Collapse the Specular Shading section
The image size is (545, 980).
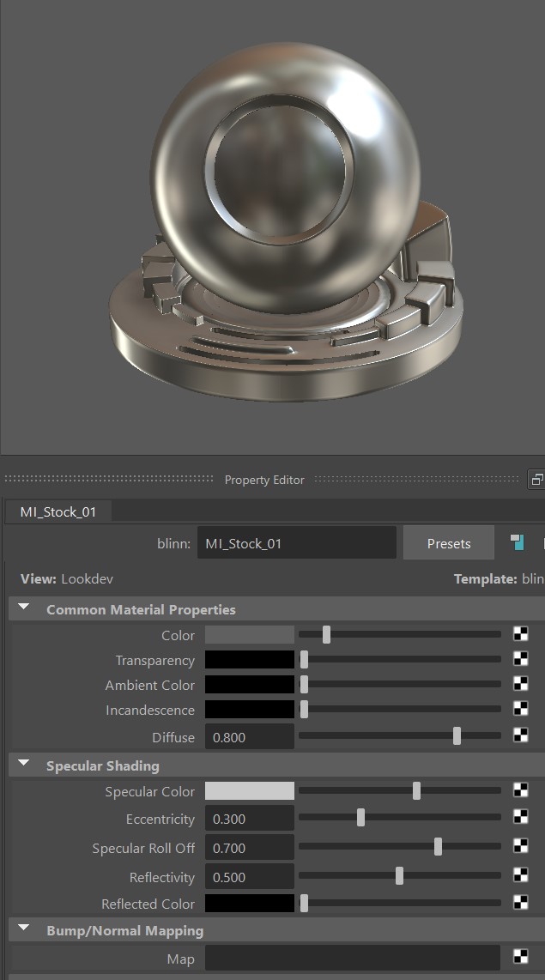[24, 764]
